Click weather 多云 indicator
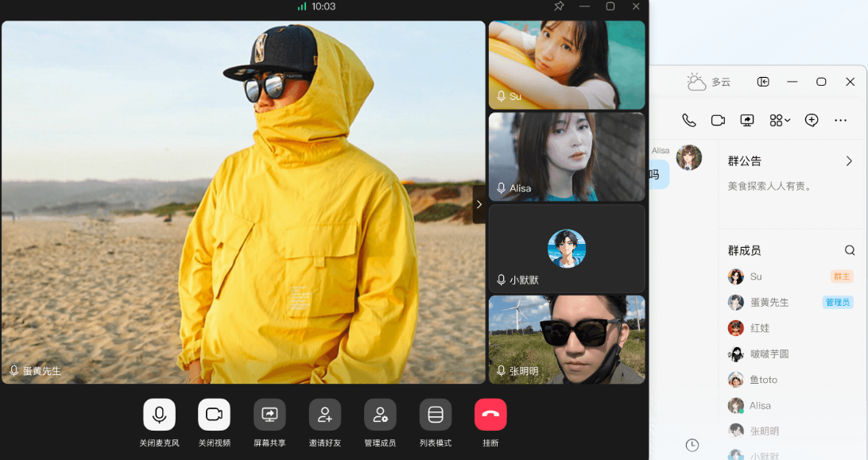The height and width of the screenshot is (460, 868). point(708,82)
